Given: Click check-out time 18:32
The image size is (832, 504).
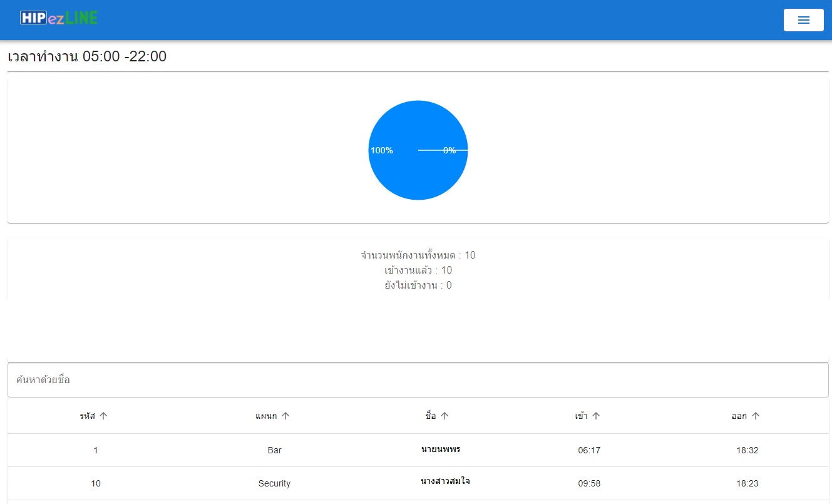Looking at the screenshot, I should pos(747,450).
